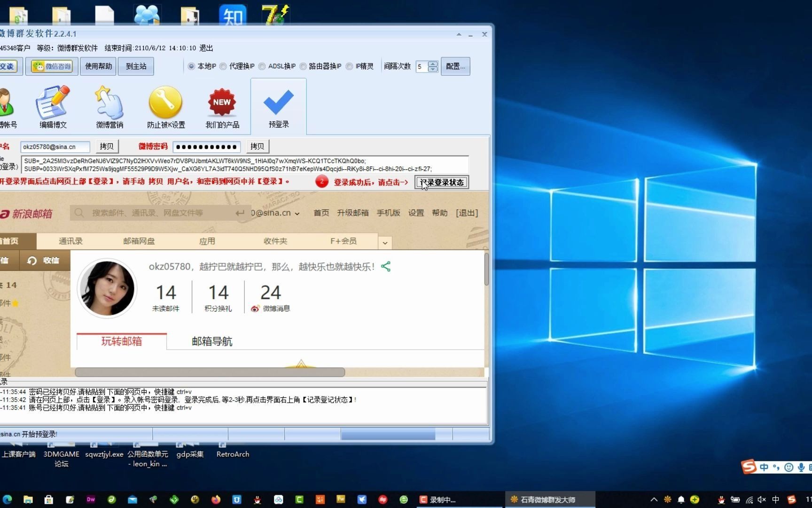The image size is (812, 508).
Task: Open the 设置 link in mail header
Action: click(x=416, y=213)
